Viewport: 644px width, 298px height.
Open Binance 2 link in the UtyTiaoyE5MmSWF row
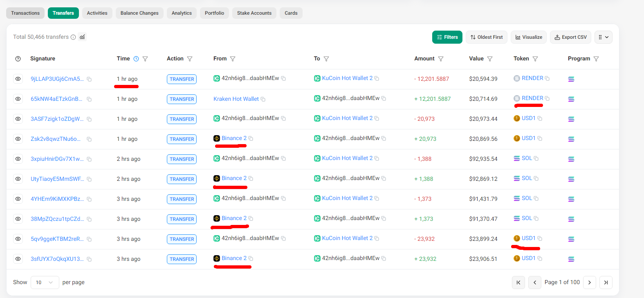[x=234, y=178]
